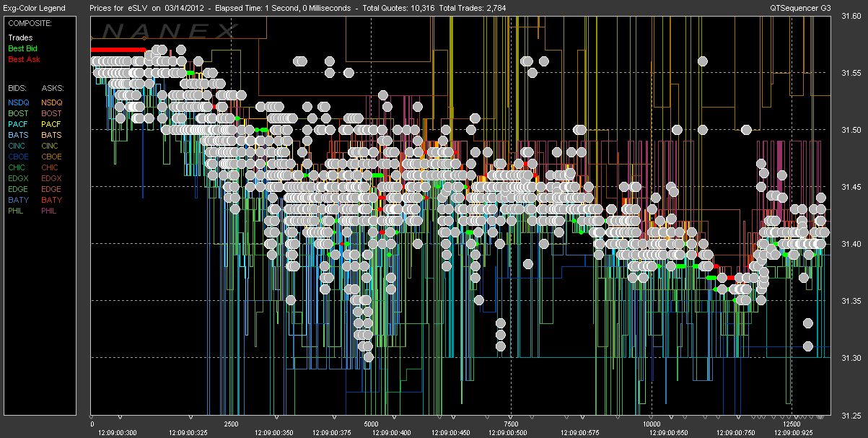
Task: Click the QTSequencer G3 label
Action: click(800, 8)
